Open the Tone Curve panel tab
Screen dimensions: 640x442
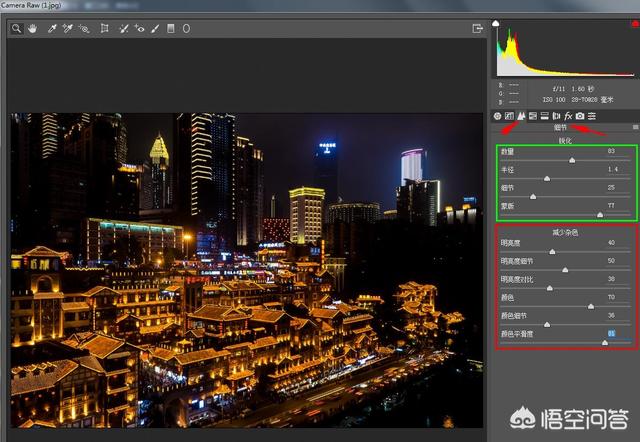509,116
